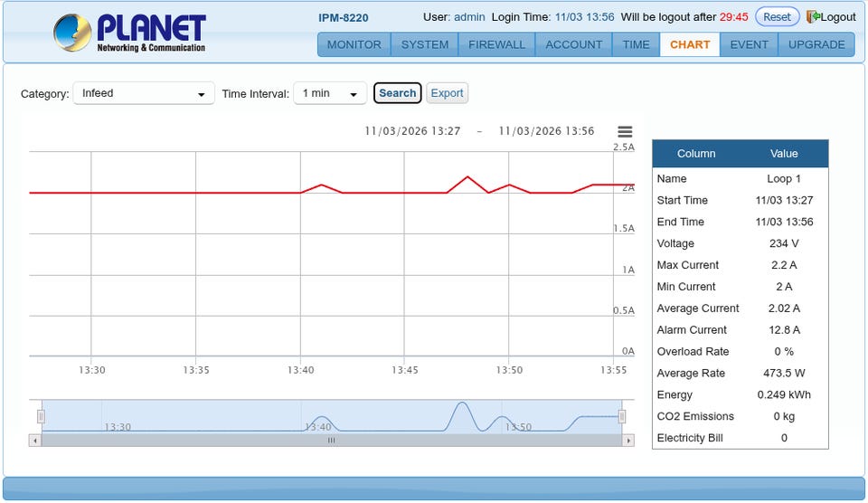Image resolution: width=868 pixels, height=503 pixels.
Task: Click left scroll arrow of chart navigator
Action: tap(35, 441)
